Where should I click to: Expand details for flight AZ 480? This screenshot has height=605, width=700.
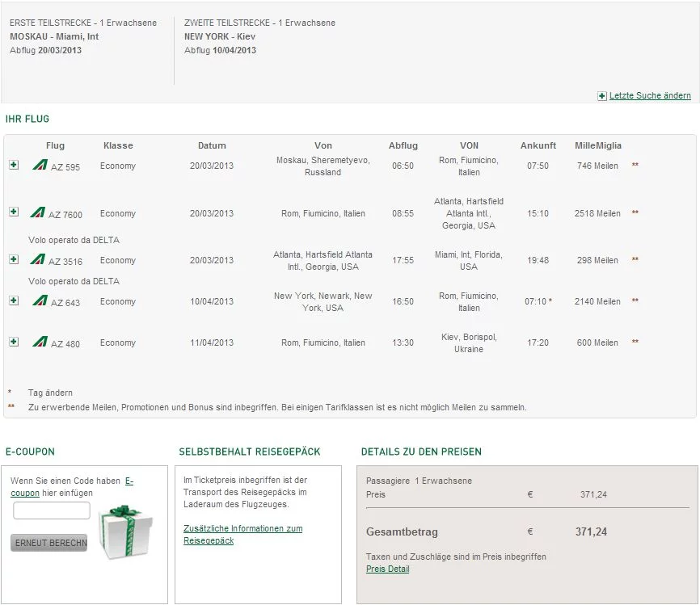click(x=14, y=342)
